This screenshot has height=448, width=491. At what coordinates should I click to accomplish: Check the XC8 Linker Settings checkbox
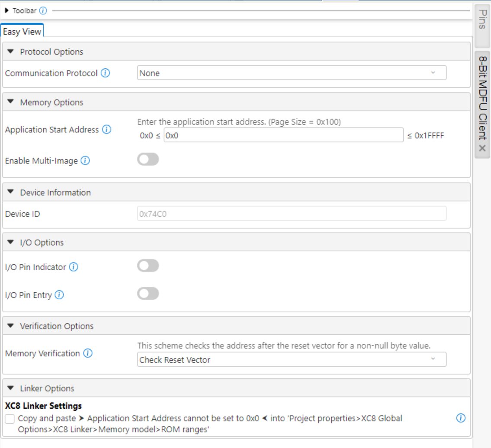[x=10, y=419]
